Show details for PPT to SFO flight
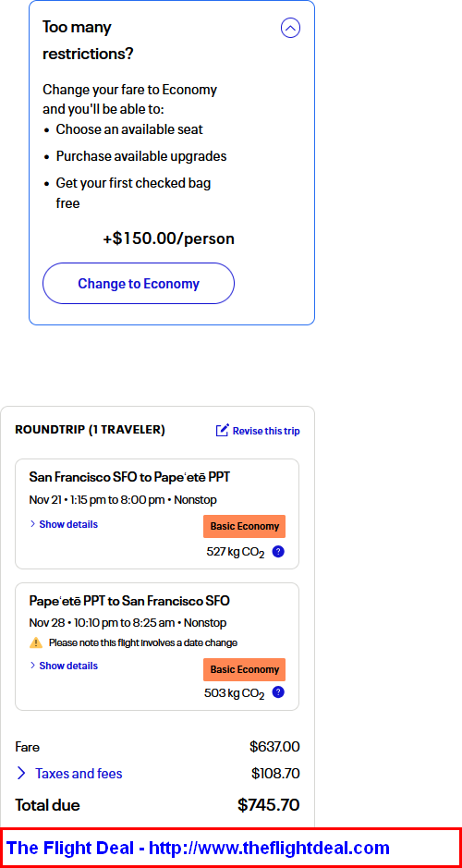The height and width of the screenshot is (868, 462). pyautogui.click(x=68, y=666)
